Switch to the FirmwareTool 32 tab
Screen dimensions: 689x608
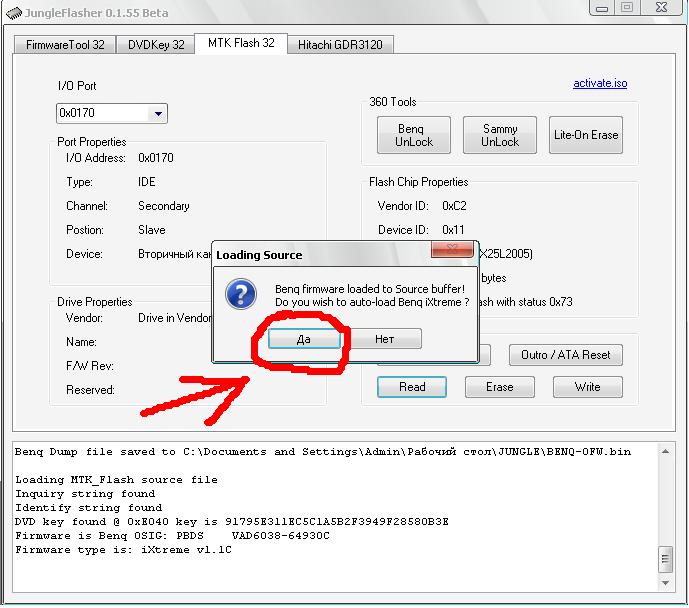[65, 45]
